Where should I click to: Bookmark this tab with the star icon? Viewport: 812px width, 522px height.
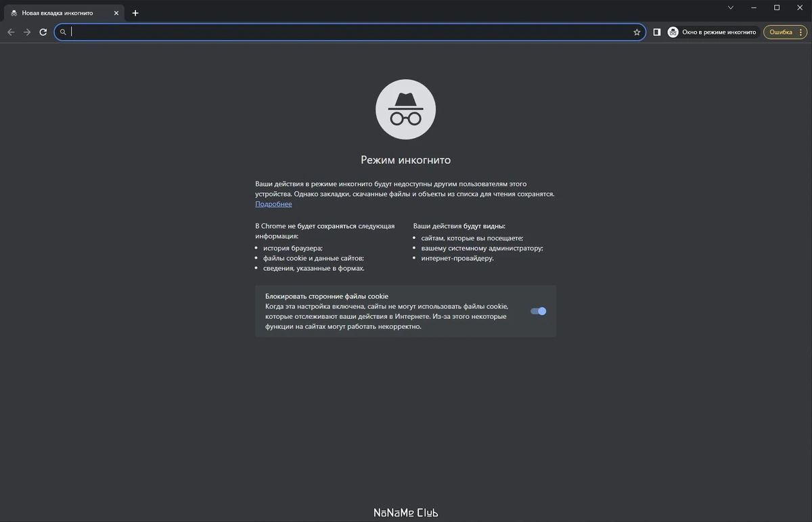pyautogui.click(x=637, y=32)
